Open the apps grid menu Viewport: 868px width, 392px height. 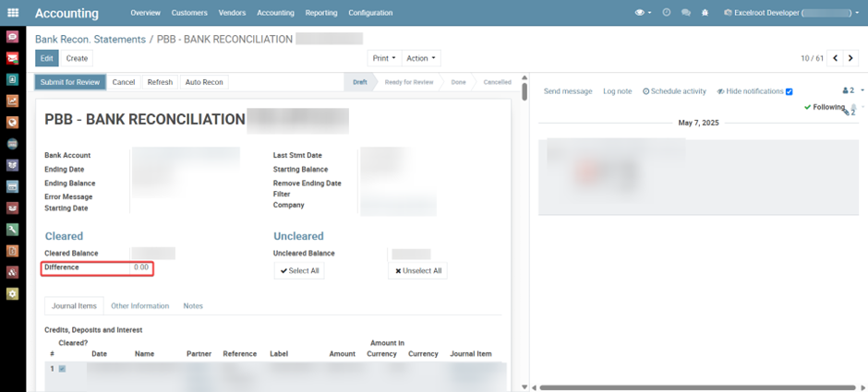click(13, 12)
